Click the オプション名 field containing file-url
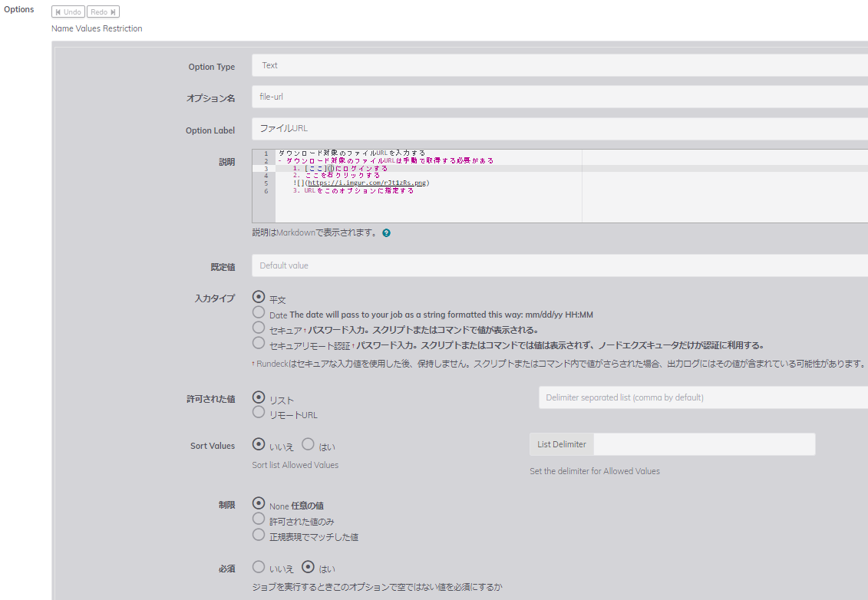 (x=559, y=97)
